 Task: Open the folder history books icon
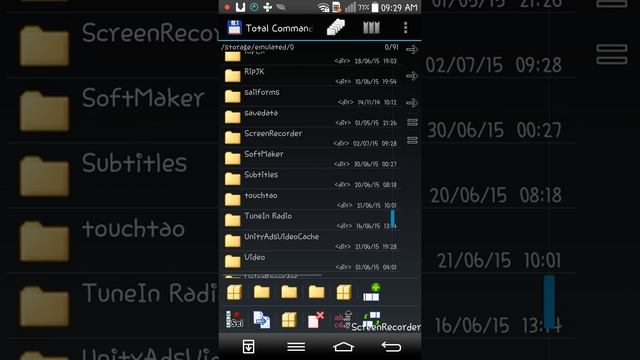(371, 27)
